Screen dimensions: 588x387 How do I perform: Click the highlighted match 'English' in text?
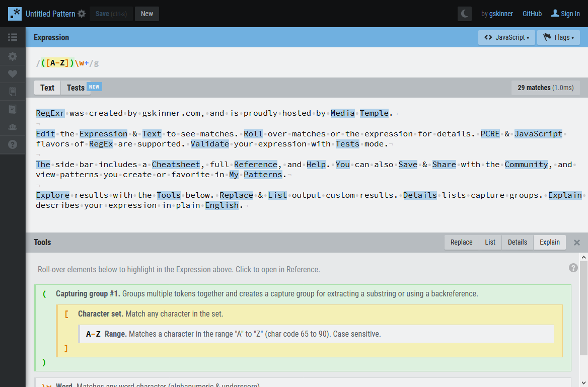(x=222, y=205)
